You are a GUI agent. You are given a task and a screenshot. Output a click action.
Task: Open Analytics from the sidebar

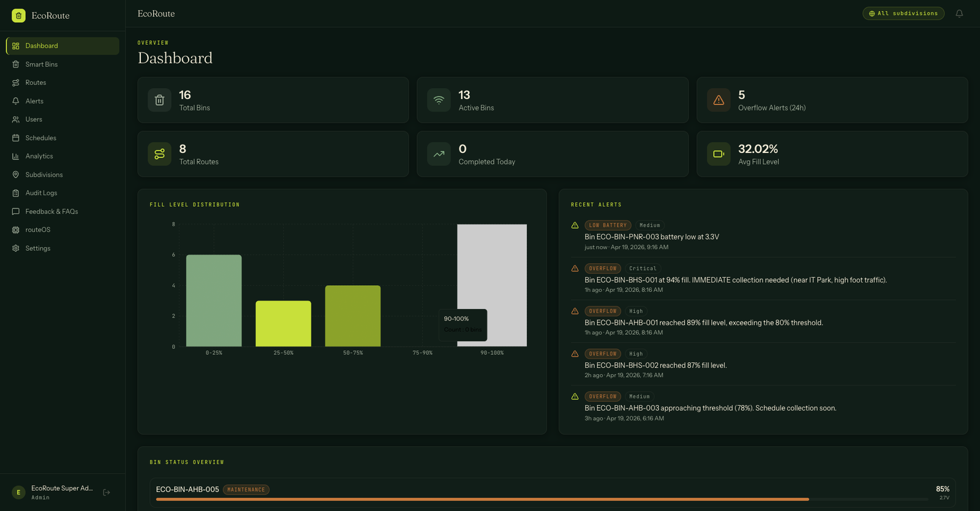pos(62,156)
